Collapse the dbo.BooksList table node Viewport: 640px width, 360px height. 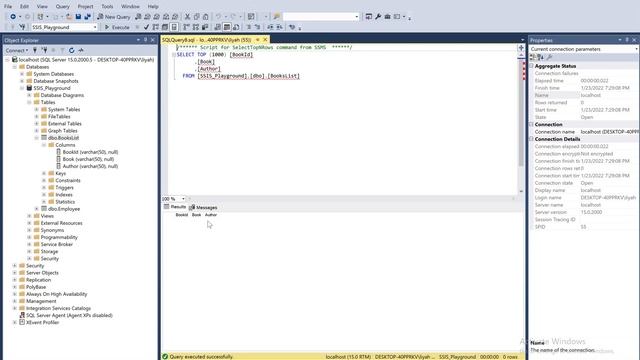[x=37, y=138]
